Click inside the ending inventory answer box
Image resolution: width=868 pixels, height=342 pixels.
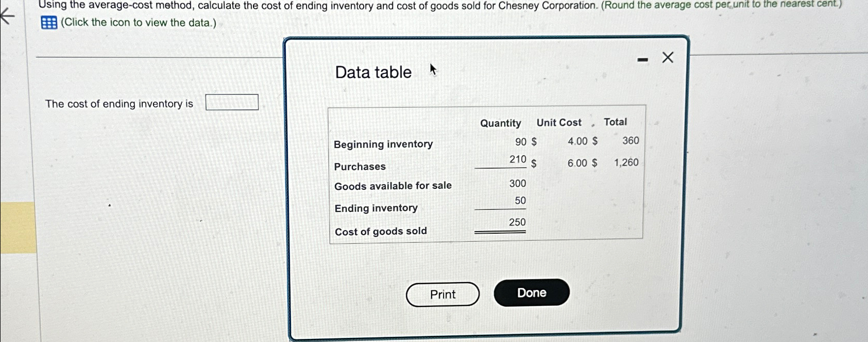coord(231,102)
